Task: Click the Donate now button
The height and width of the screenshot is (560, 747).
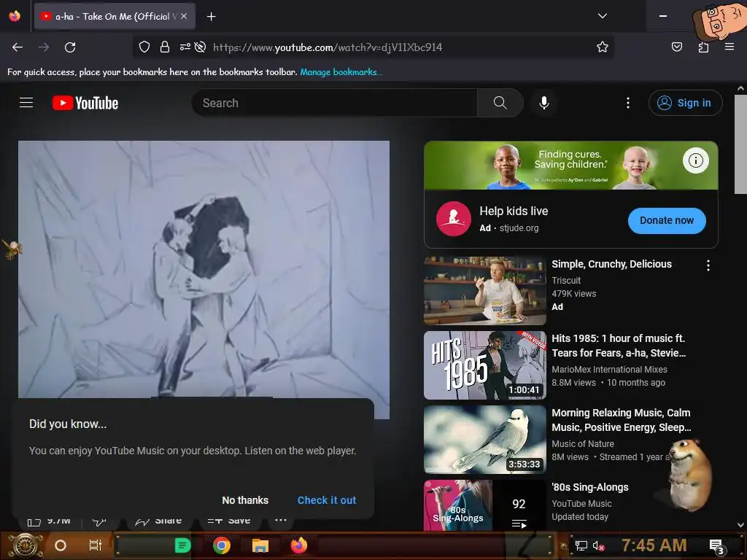Action: [x=667, y=220]
